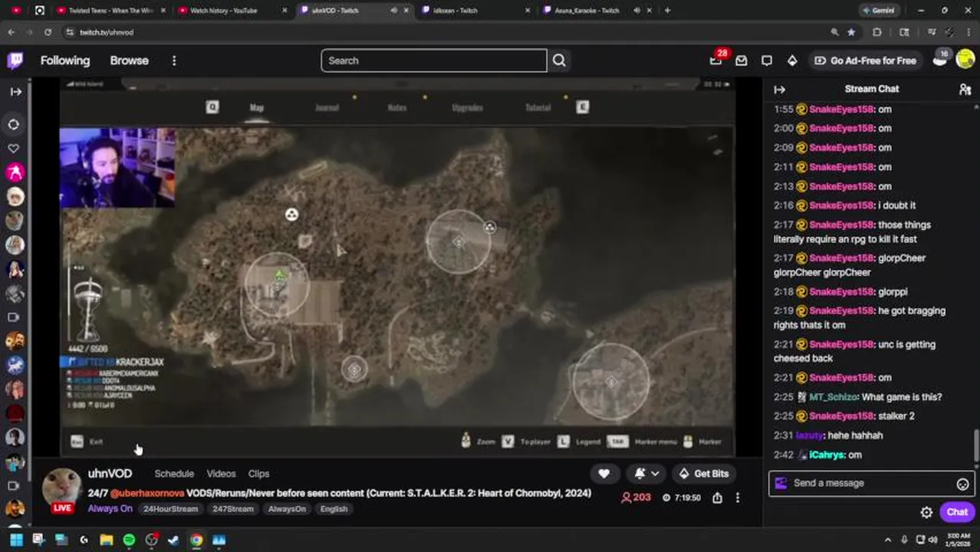The height and width of the screenshot is (552, 980).
Task: Click lazuty username in chat
Action: [809, 435]
